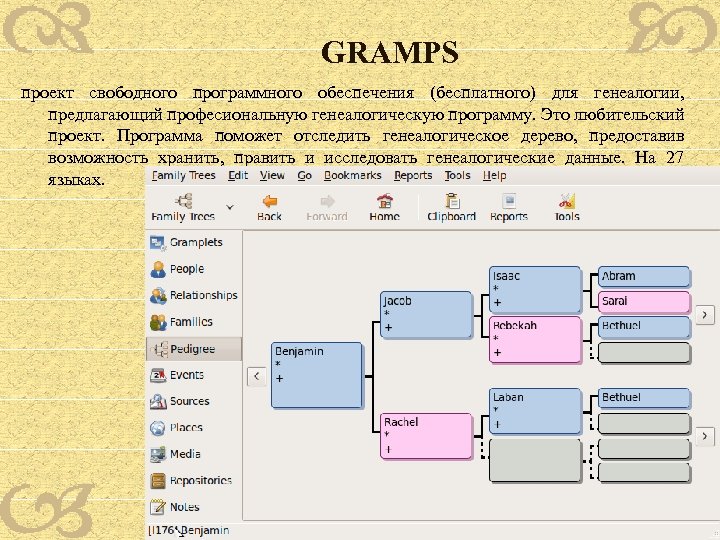Click the empty box below Laban

(x=535, y=461)
